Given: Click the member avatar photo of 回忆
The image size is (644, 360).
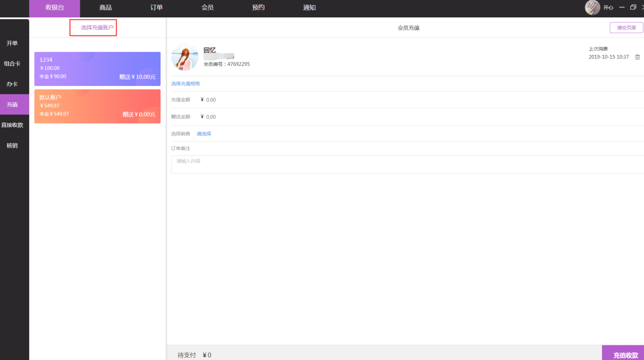Looking at the screenshot, I should (184, 57).
